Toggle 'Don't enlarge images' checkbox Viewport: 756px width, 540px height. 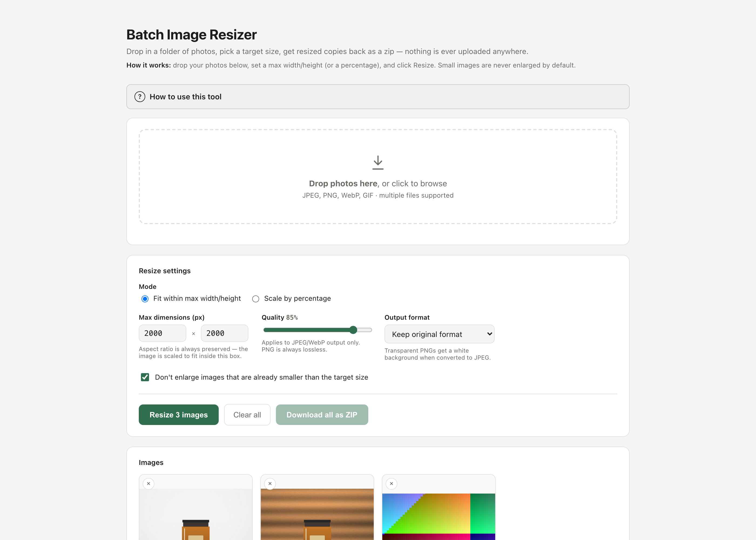(x=145, y=377)
